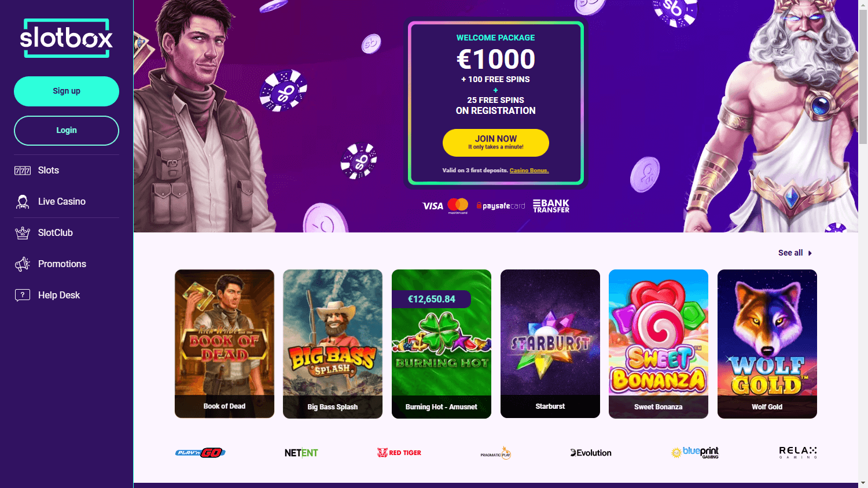The width and height of the screenshot is (868, 488).
Task: Click the Sign up button
Action: click(x=67, y=91)
